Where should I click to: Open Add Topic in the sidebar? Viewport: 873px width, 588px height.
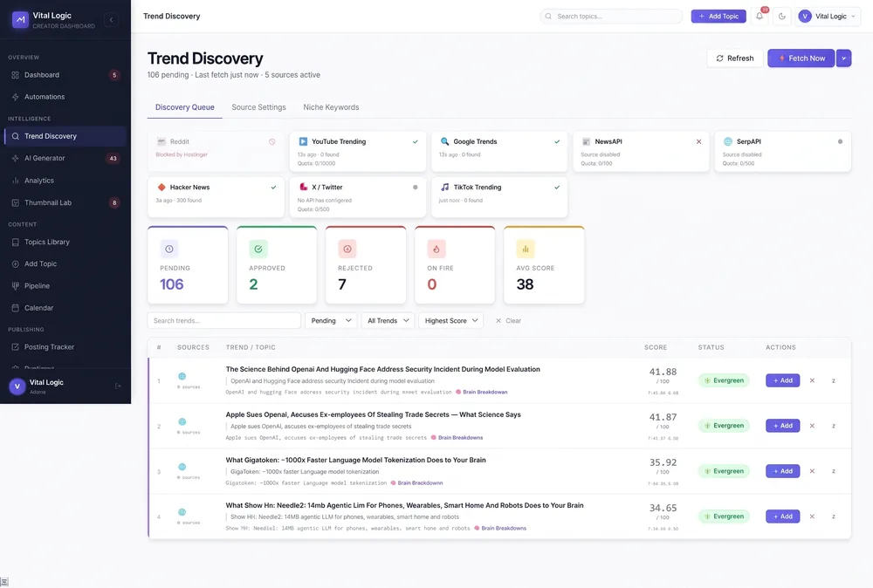pyautogui.click(x=65, y=263)
